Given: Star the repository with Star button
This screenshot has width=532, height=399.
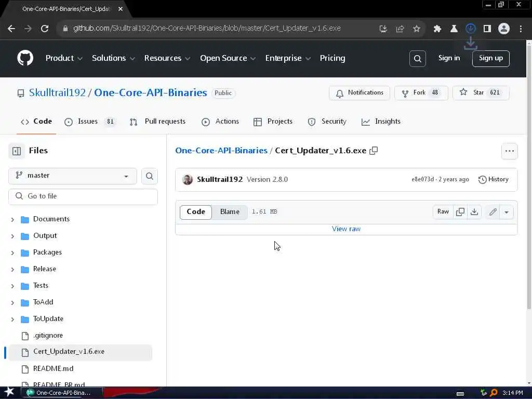Looking at the screenshot, I should tap(481, 93).
